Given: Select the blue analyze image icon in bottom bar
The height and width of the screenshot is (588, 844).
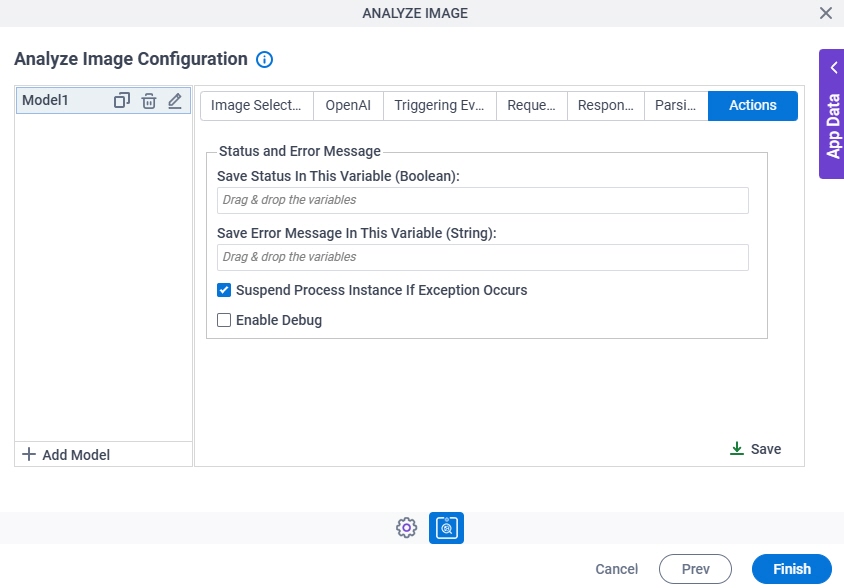Looking at the screenshot, I should (446, 528).
